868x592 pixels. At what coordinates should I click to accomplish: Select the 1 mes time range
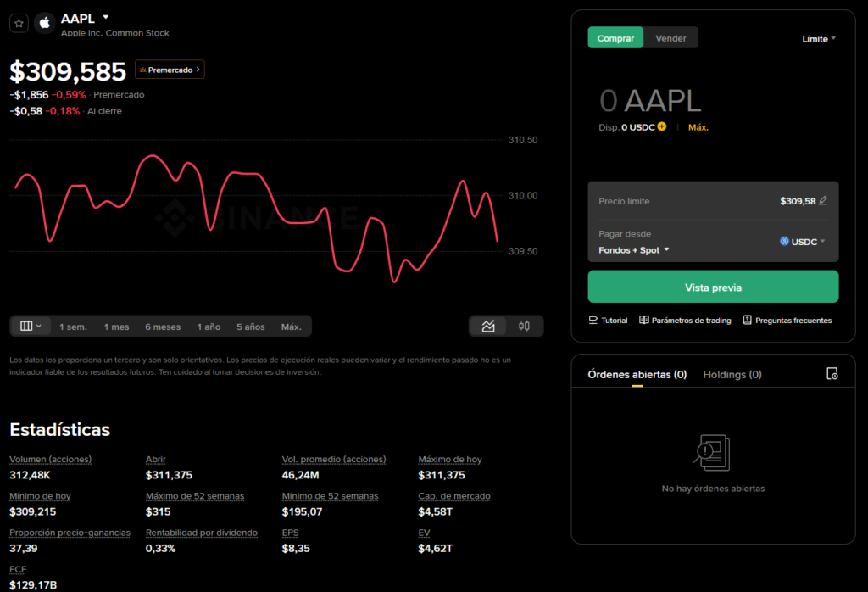[x=116, y=327]
